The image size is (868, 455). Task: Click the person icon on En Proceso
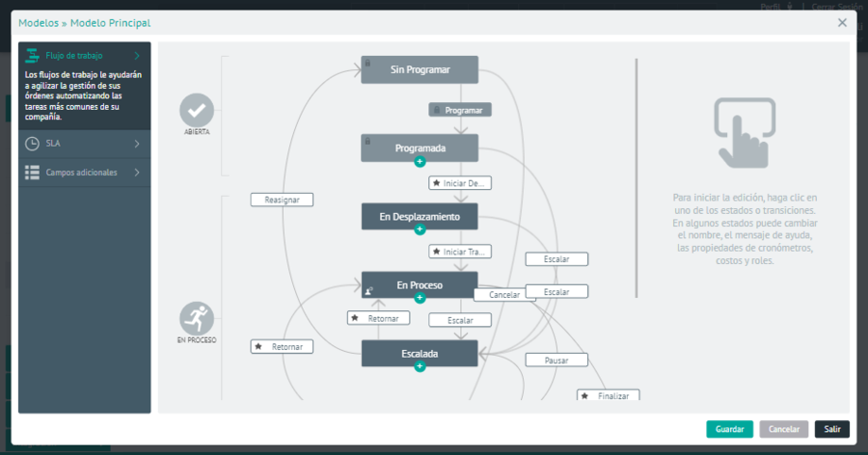click(368, 290)
